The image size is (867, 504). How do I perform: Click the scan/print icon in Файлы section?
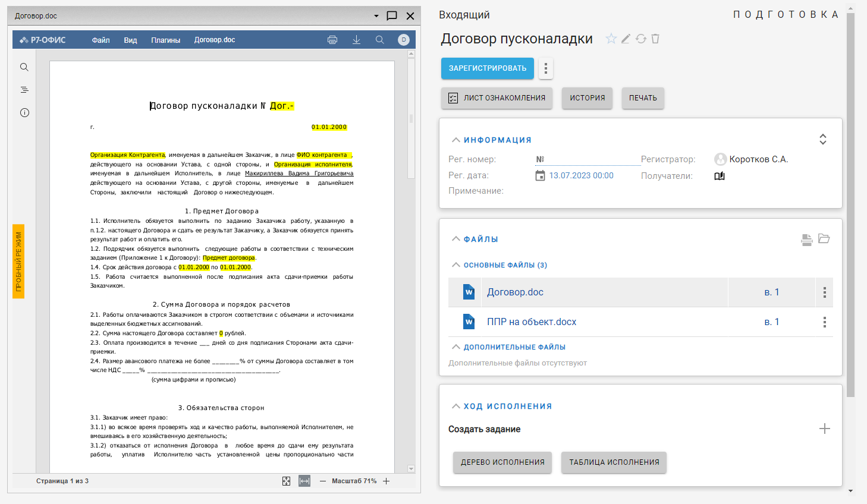pyautogui.click(x=806, y=240)
